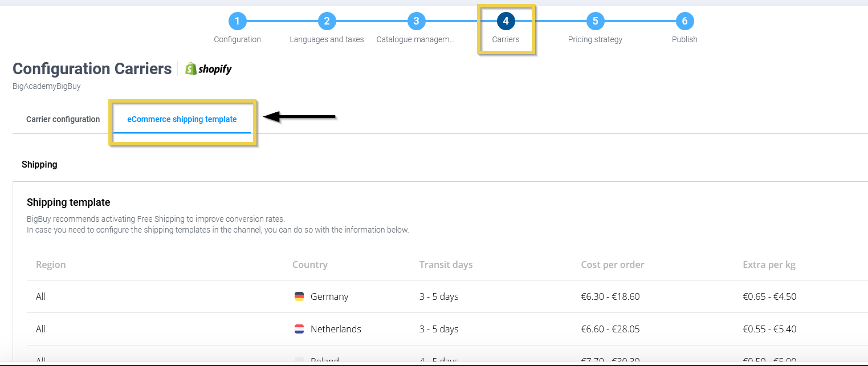Go to step 2 Languages and taxes circle
The image size is (868, 366).
click(x=327, y=22)
